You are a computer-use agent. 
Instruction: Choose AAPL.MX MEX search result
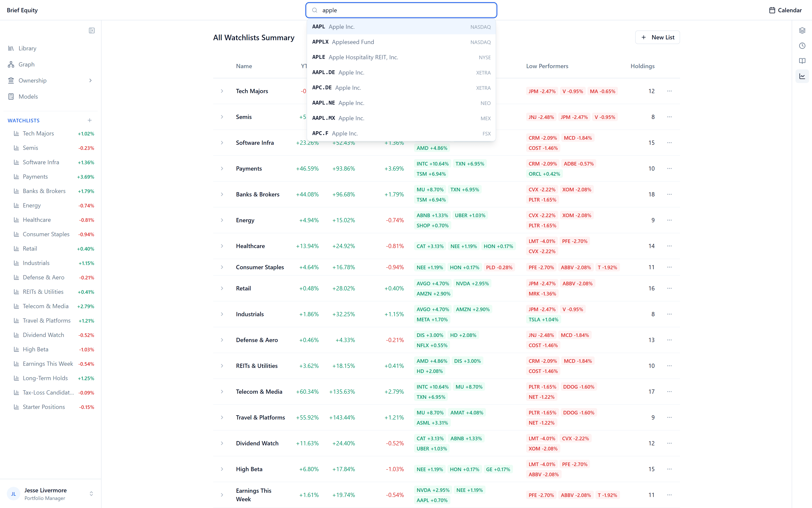(x=401, y=118)
